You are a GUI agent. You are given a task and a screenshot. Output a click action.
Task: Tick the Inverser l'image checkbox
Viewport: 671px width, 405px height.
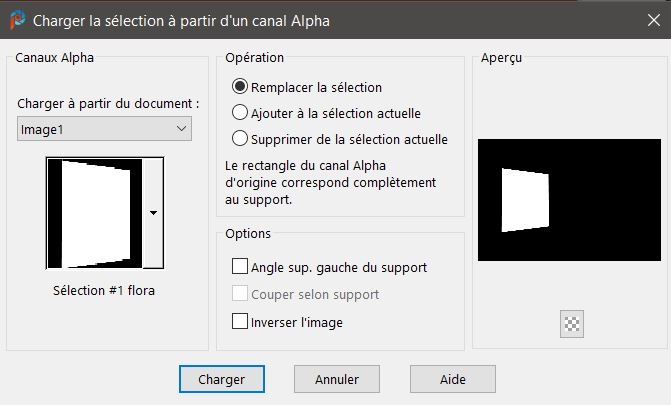coord(240,322)
